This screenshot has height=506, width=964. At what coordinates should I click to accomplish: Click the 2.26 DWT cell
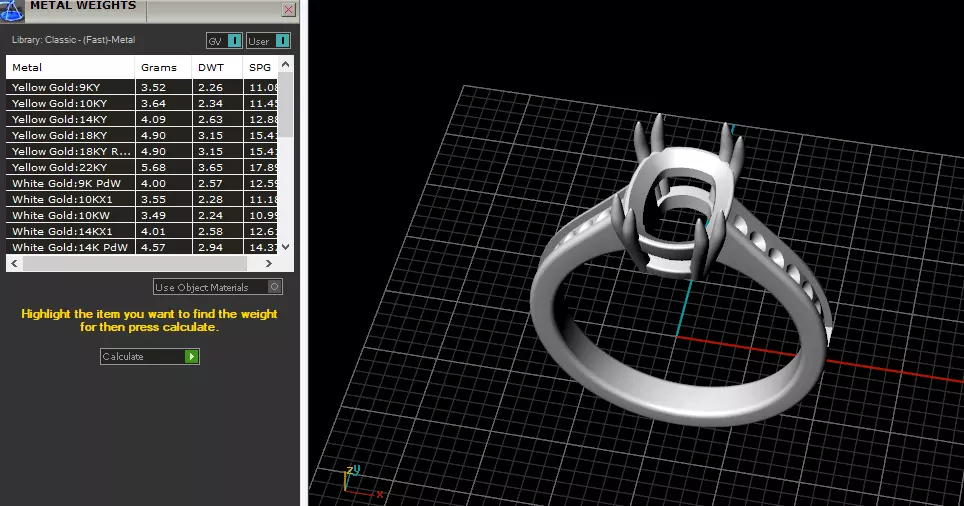click(218, 87)
